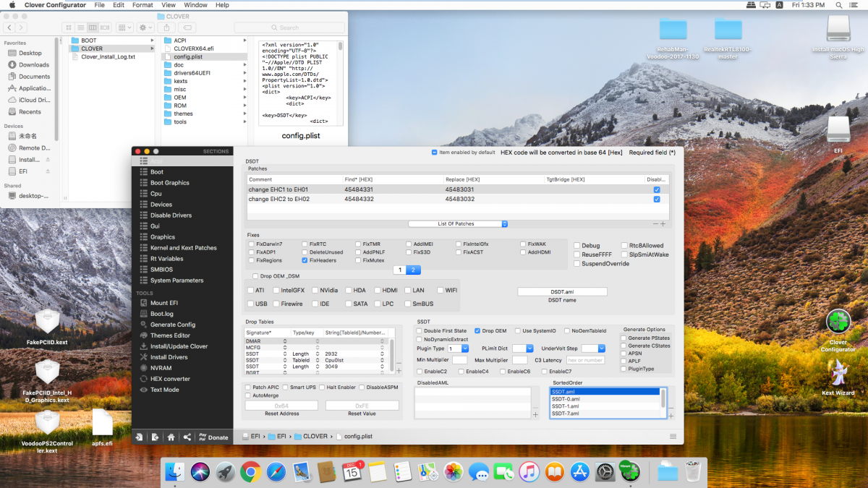
Task: Open Google Chrome from the Dock
Action: (x=251, y=472)
